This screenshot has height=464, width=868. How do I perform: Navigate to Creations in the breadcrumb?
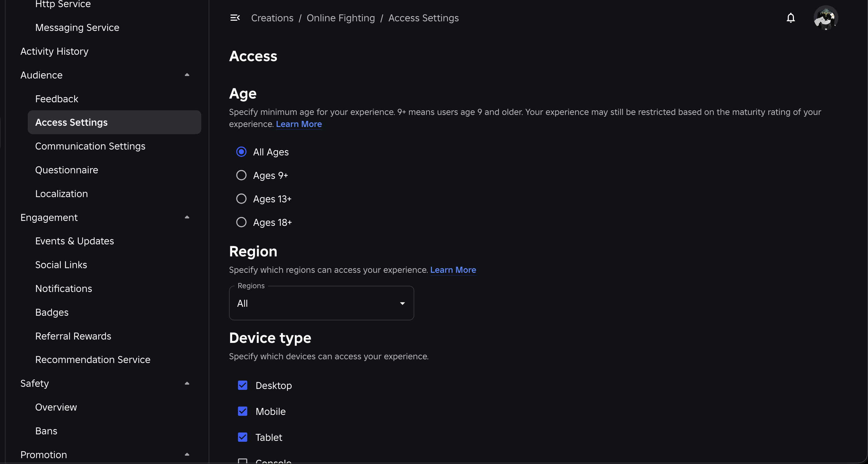[272, 18]
